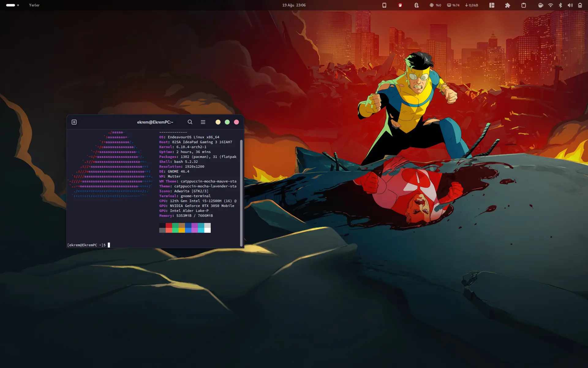Click the Uptime: 2 hours, 36 mins line
The image size is (588, 368).
[x=185, y=152]
